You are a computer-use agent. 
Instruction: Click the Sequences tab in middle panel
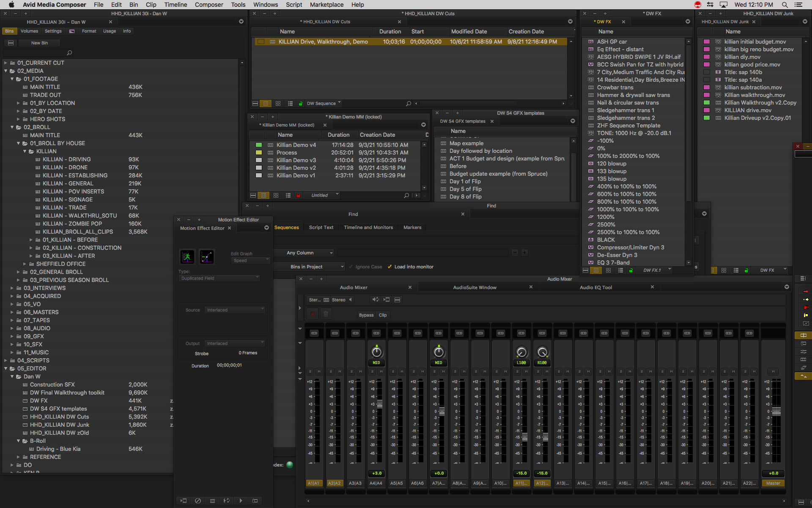(286, 227)
